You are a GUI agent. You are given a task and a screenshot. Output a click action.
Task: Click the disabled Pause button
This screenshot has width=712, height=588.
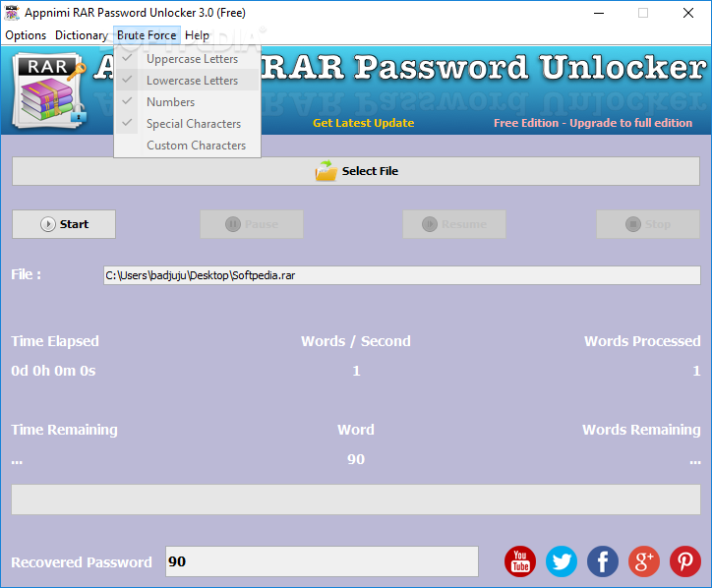(252, 224)
